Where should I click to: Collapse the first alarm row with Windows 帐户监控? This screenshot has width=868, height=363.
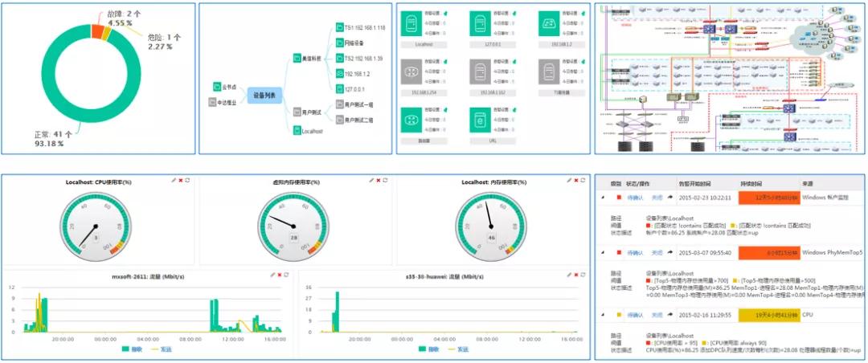tap(602, 198)
